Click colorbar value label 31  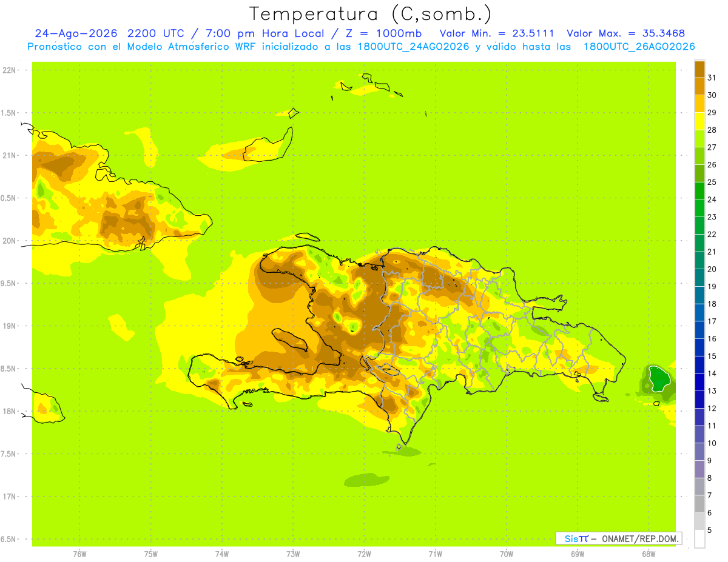click(x=712, y=77)
